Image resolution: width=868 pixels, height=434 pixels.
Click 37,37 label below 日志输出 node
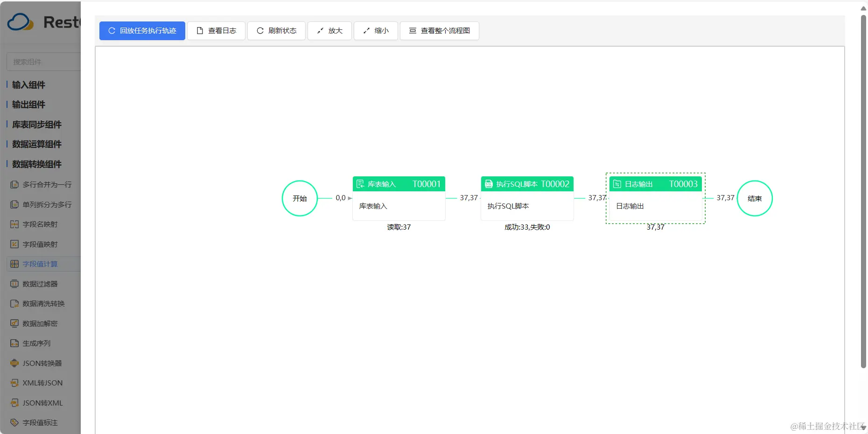(x=656, y=227)
